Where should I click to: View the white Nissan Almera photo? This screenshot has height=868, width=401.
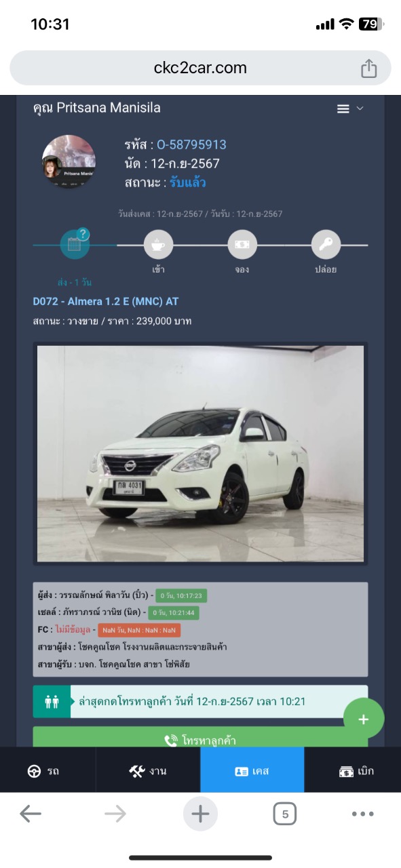[x=200, y=453]
